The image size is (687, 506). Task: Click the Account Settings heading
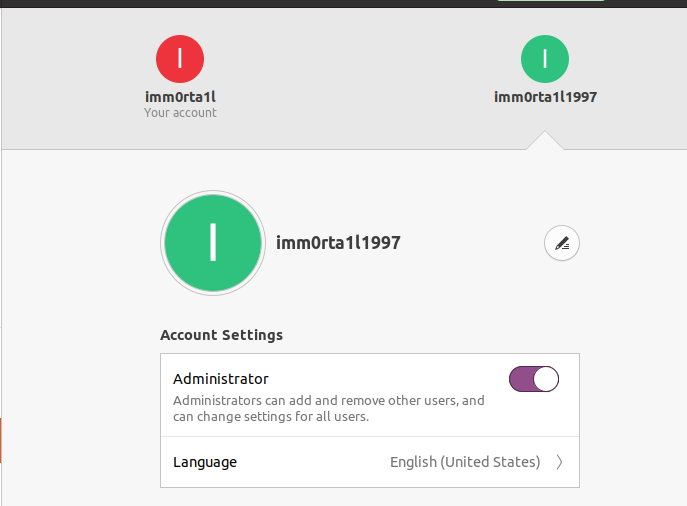pos(221,335)
